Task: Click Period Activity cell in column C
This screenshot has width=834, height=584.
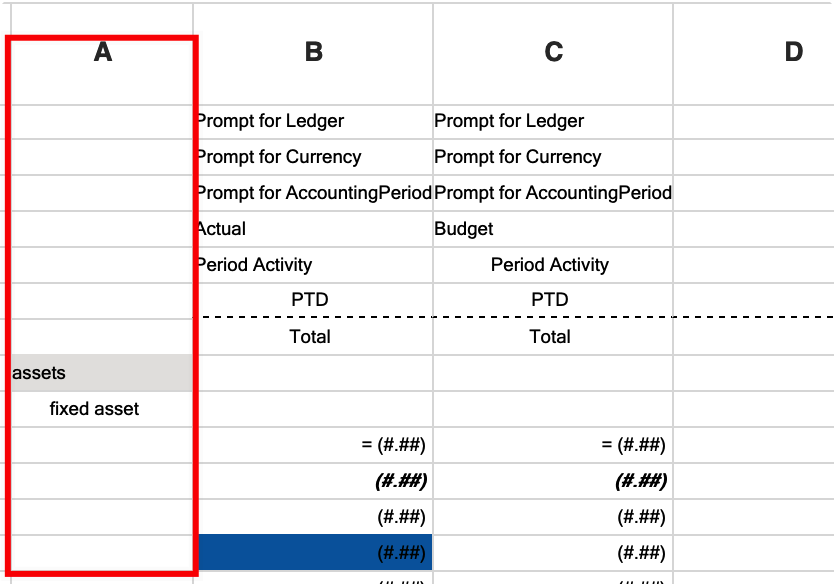Action: [553, 265]
